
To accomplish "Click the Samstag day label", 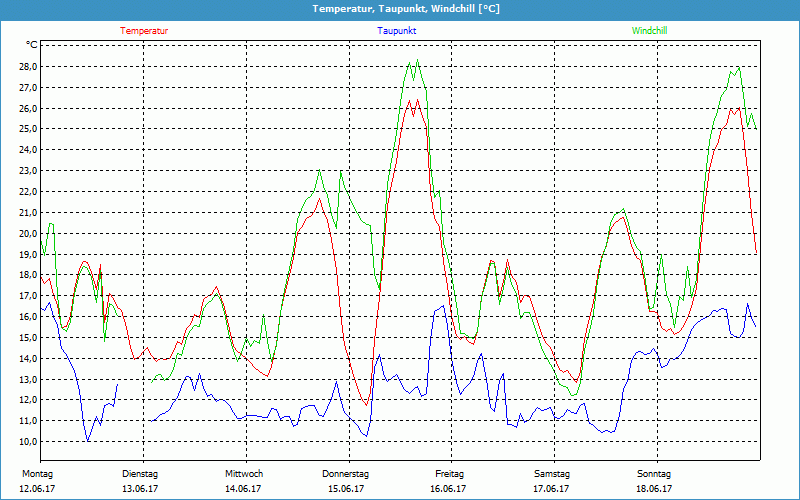I will click(x=552, y=474).
